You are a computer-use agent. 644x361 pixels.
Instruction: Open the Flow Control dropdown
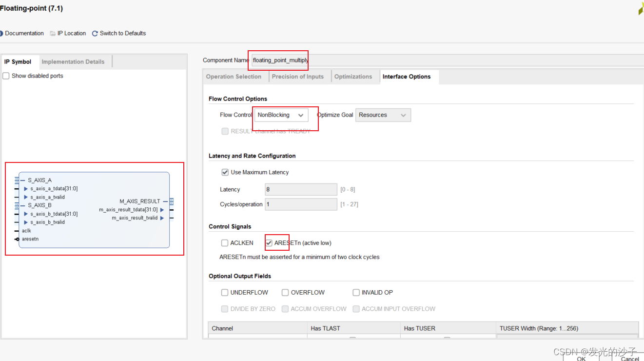(x=281, y=115)
